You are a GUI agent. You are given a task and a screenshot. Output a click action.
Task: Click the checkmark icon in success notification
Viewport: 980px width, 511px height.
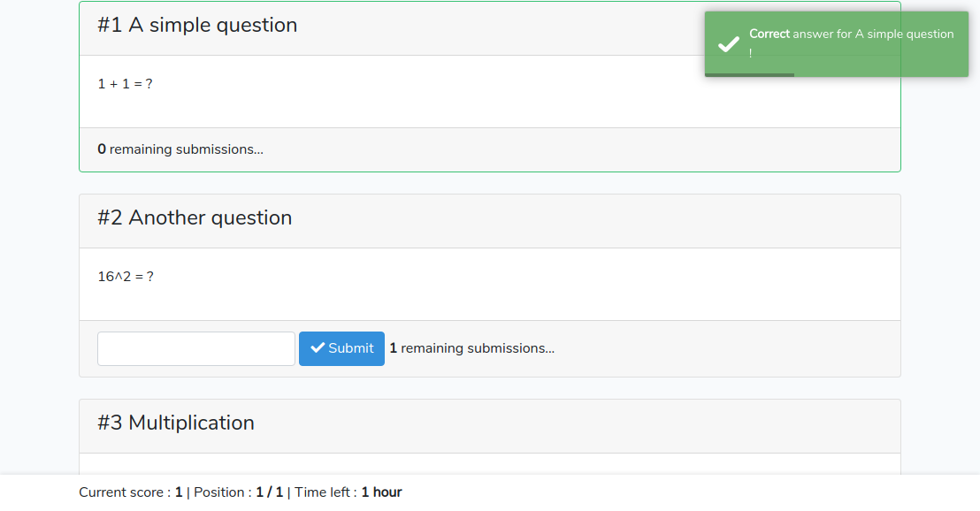[x=728, y=44]
